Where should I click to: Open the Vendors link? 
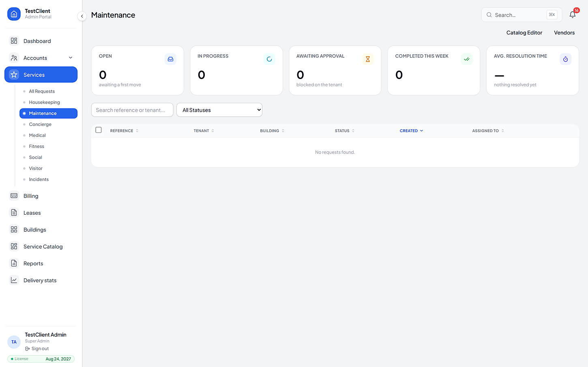[x=564, y=33]
